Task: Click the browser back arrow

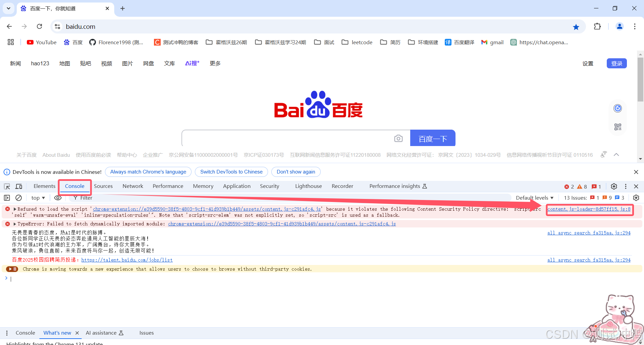Action: 9,26
